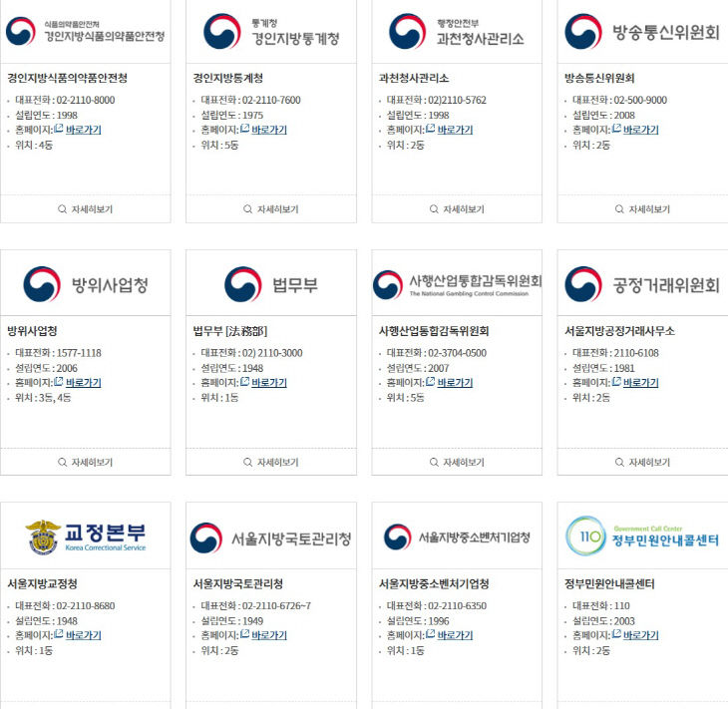Open 바로가기 homepage link for 사행산업통합감독위원회

coord(455,383)
